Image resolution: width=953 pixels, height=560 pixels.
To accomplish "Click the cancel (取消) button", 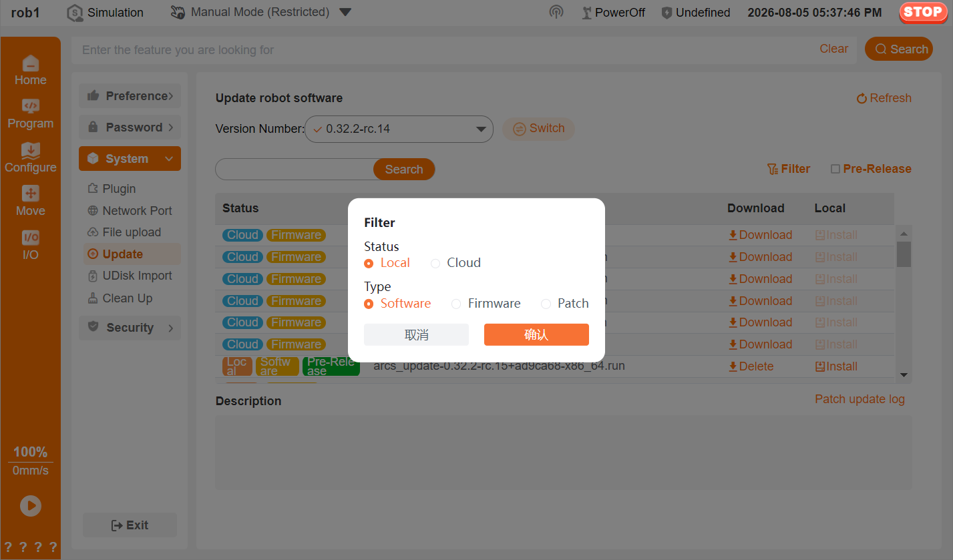I will (416, 334).
